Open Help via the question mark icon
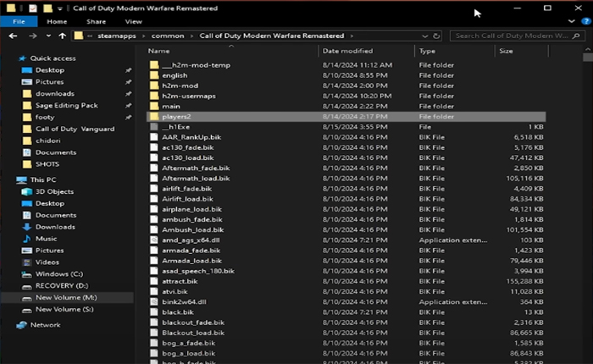 tap(586, 21)
